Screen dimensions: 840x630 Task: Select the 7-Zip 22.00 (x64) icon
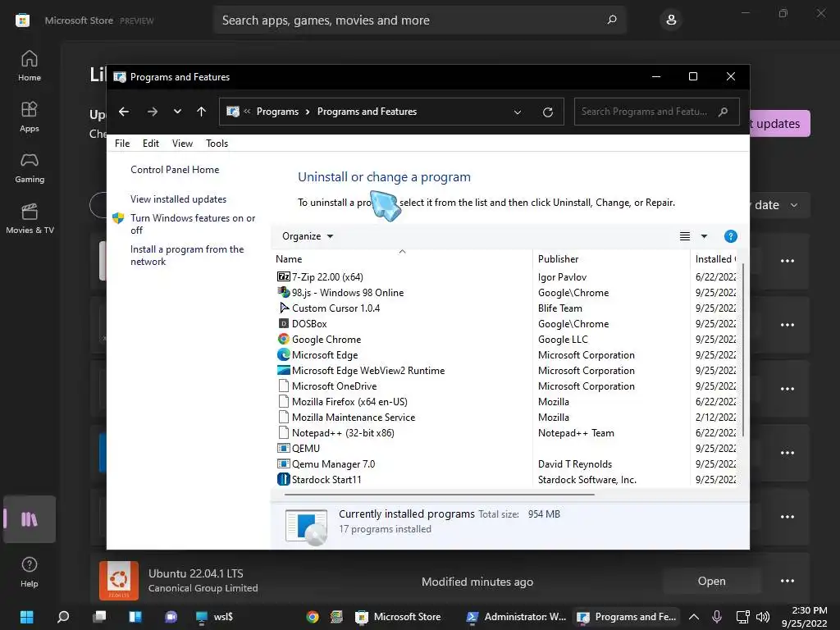(x=283, y=277)
